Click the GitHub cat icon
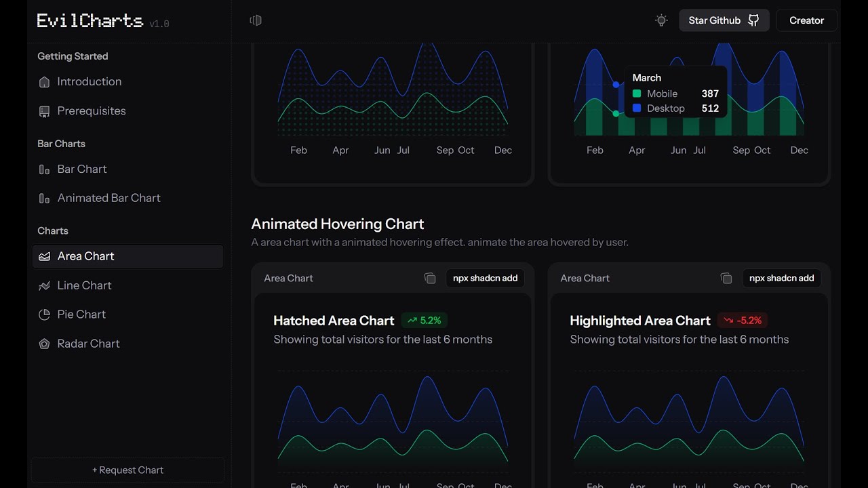This screenshot has height=488, width=868. [753, 20]
